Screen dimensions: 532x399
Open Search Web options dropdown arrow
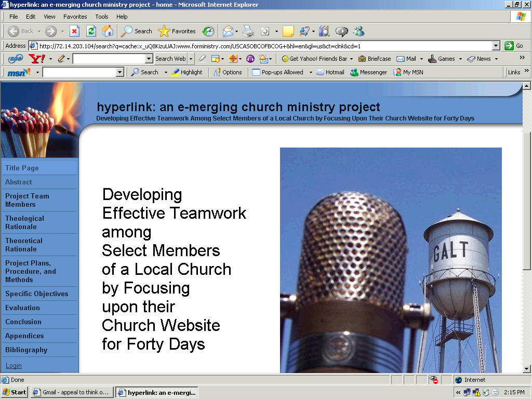pyautogui.click(x=191, y=59)
